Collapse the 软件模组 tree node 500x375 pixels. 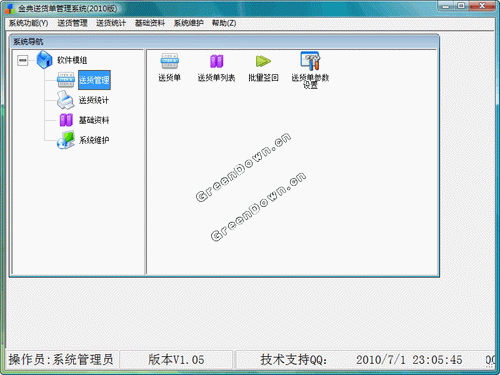pyautogui.click(x=23, y=60)
